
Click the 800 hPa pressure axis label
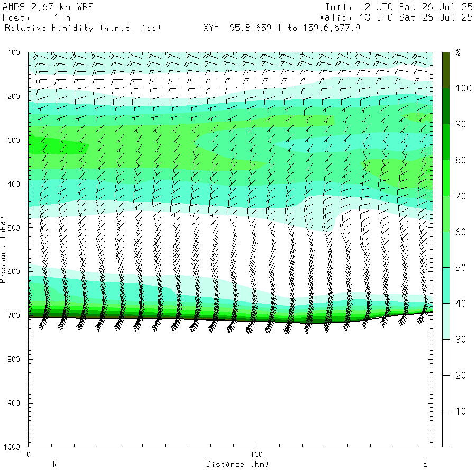pyautogui.click(x=14, y=359)
